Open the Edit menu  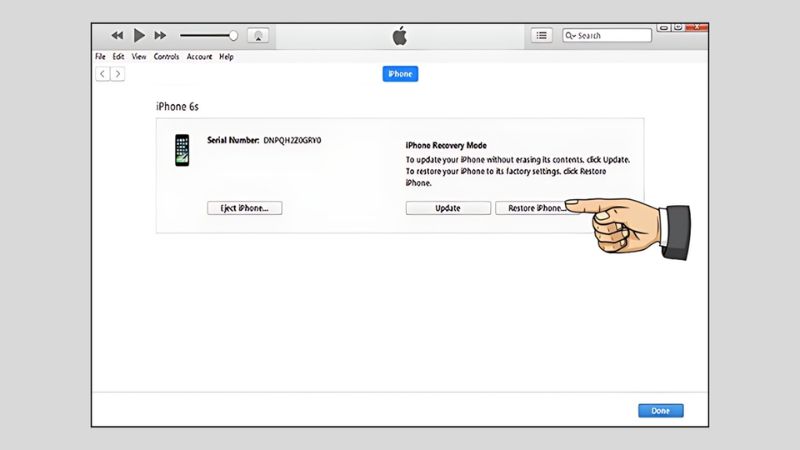(x=118, y=57)
